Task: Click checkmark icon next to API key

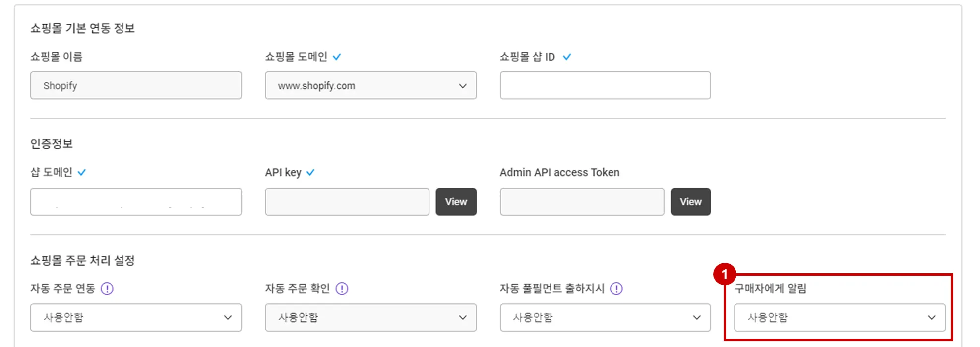Action: coord(310,172)
